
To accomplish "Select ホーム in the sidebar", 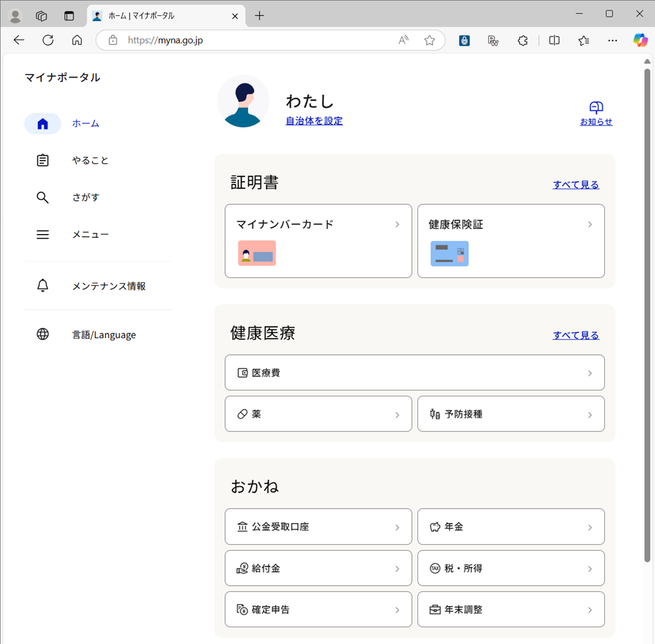I will (86, 124).
